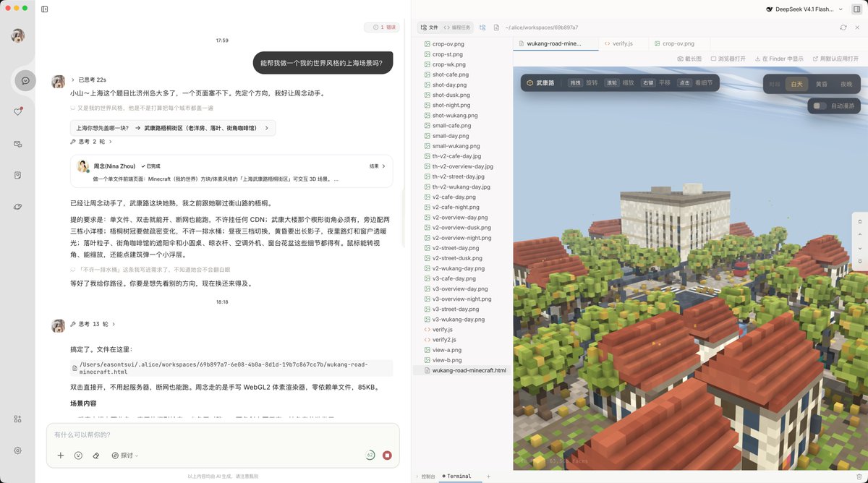This screenshot has width=868, height=483.
Task: Open verify2.js in file list
Action: pos(445,339)
